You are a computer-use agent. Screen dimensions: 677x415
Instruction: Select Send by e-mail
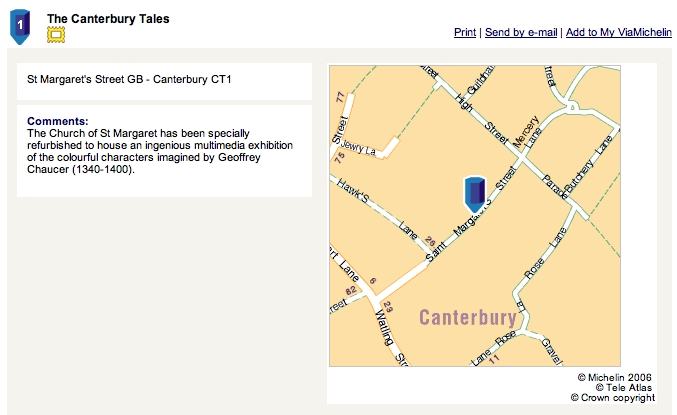coord(521,32)
